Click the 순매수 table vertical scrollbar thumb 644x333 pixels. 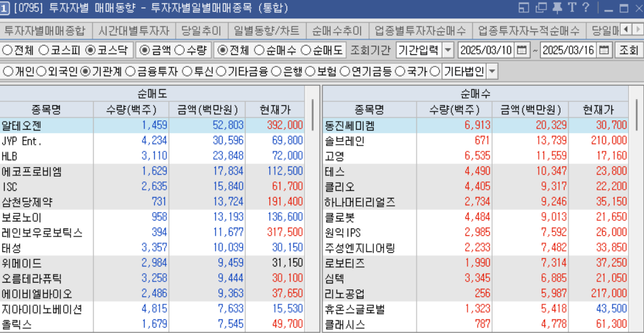[x=637, y=114]
